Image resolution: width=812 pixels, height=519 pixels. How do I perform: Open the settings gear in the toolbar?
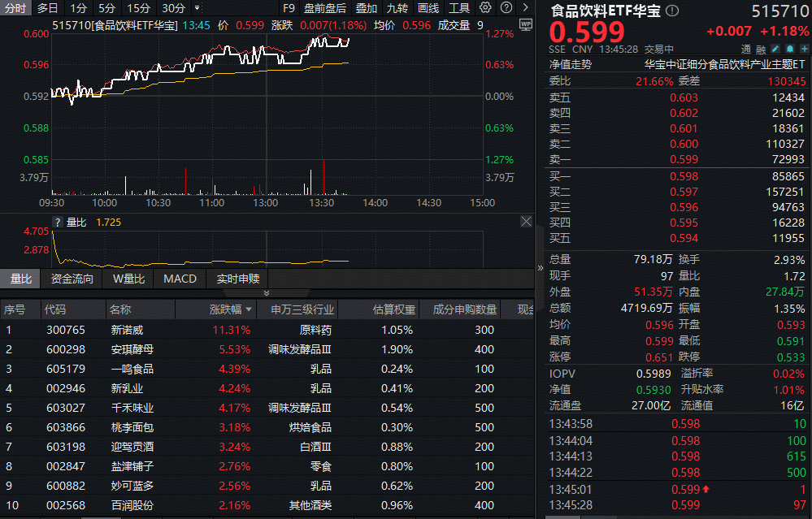point(485,7)
